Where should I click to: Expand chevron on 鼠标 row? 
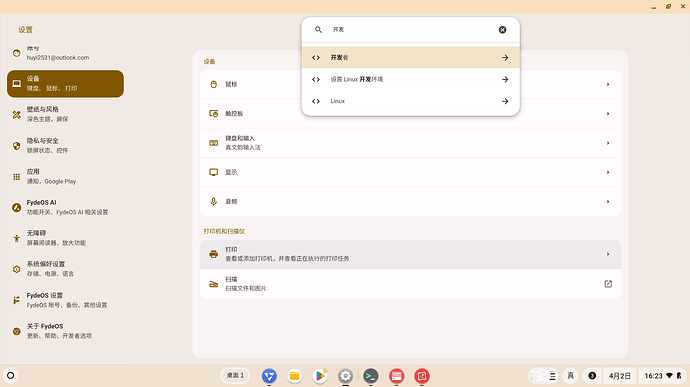coord(608,84)
